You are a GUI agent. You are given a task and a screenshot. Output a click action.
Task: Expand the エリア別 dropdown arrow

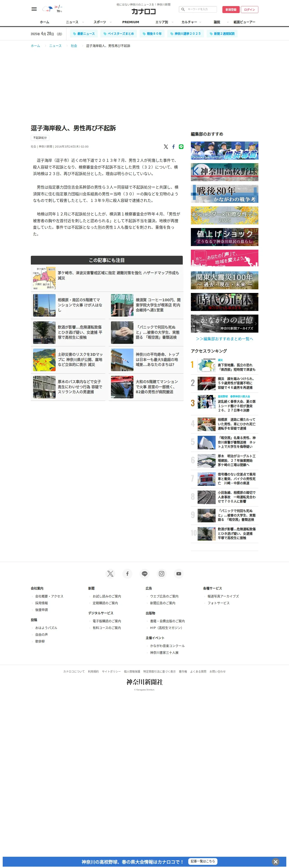(173, 22)
